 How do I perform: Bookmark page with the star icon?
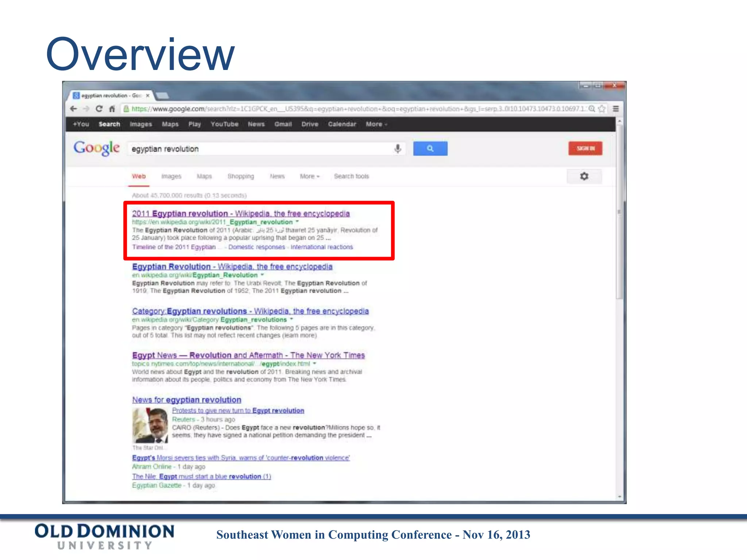point(601,109)
